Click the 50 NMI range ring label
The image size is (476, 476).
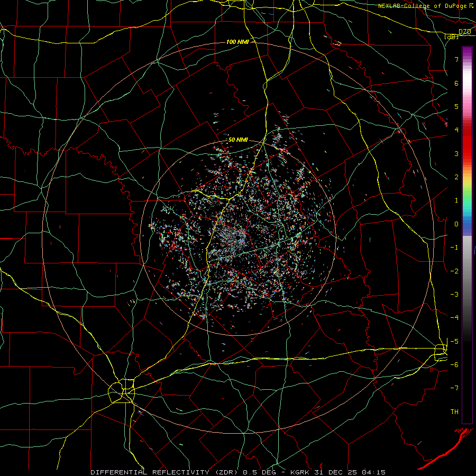(238, 140)
